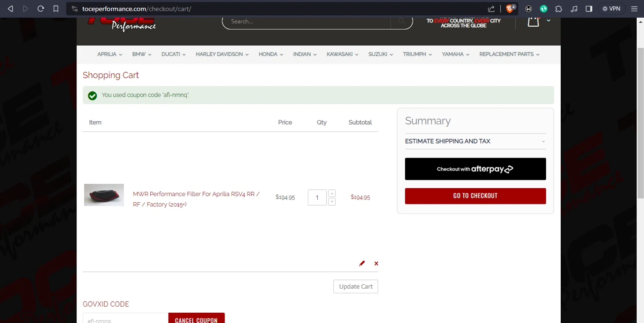
Task: Click the Shopping Cart heading
Action: (111, 75)
